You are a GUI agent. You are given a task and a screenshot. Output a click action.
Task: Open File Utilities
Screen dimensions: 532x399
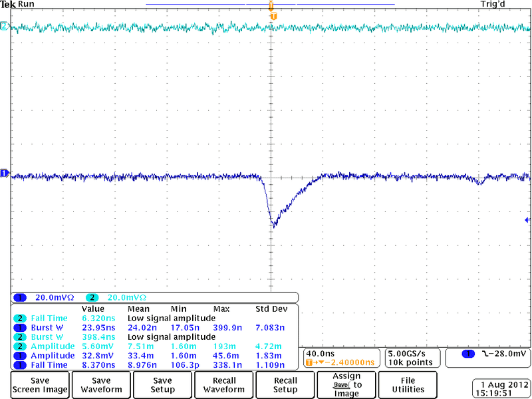[x=408, y=385]
